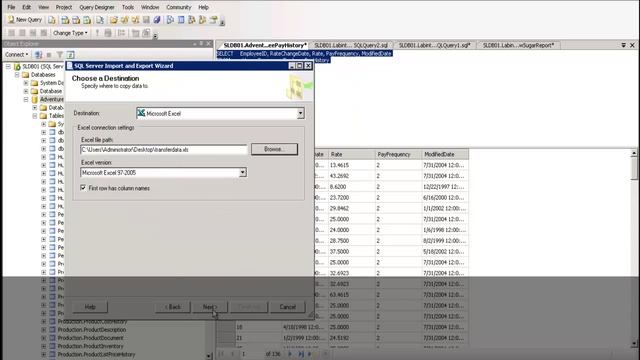Click the Execute SQL exclamation icon
The image size is (640, 360).
pyautogui.click(x=97, y=33)
